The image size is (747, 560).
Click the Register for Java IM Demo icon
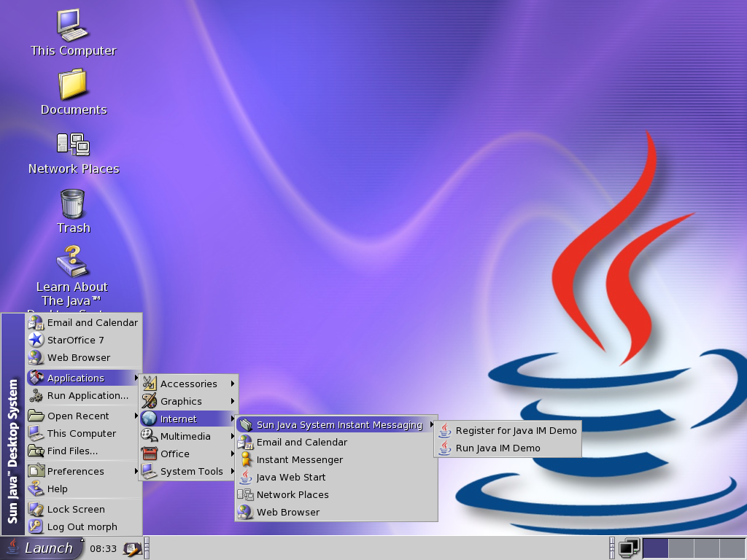tap(444, 430)
